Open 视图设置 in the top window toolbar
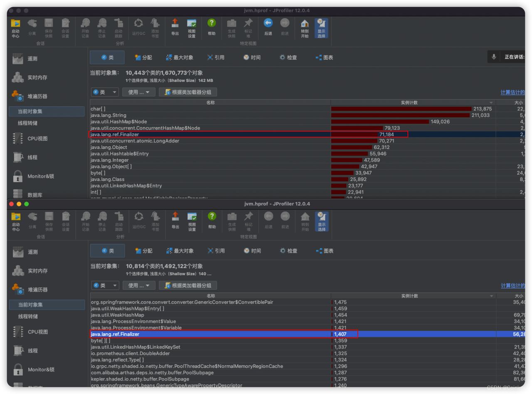The width and height of the screenshot is (532, 394). tap(192, 28)
